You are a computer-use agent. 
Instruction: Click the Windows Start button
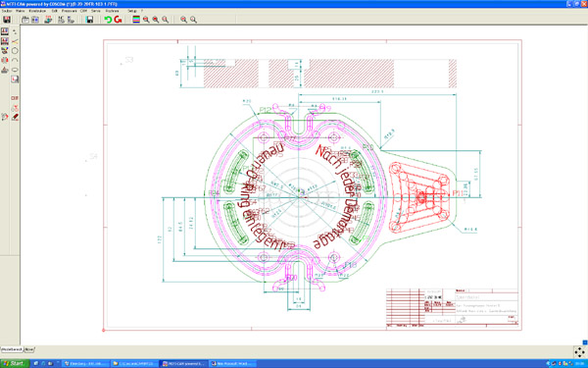coord(15,363)
